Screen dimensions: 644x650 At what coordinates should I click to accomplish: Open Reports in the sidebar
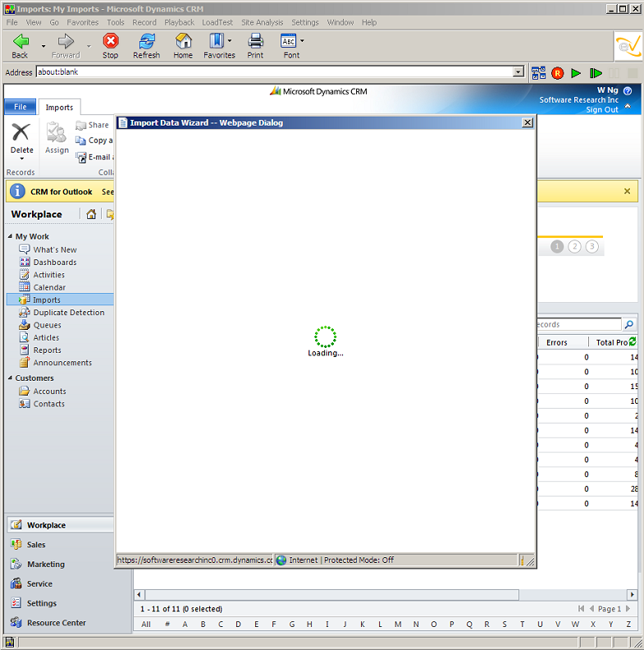[48, 350]
